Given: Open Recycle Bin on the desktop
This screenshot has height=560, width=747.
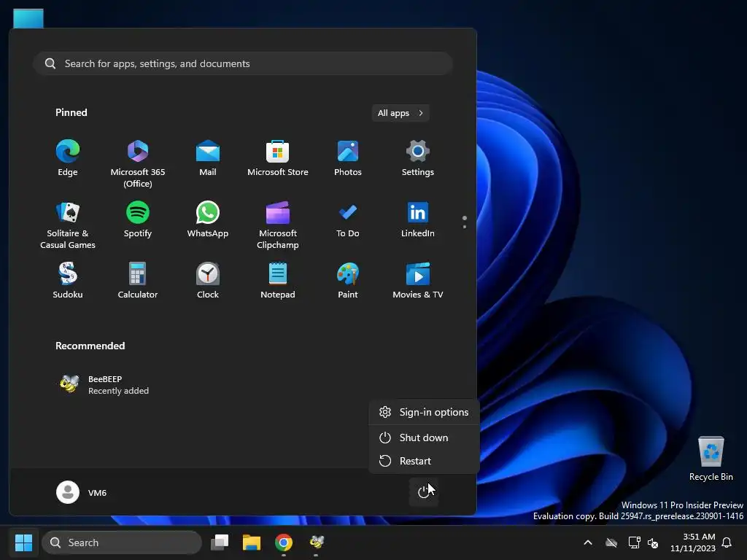Looking at the screenshot, I should (x=711, y=459).
